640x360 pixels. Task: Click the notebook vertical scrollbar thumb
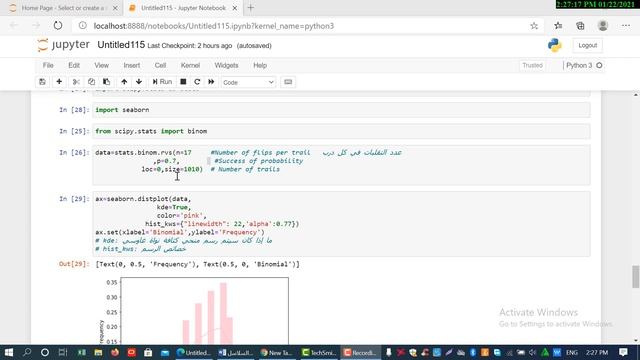click(x=636, y=276)
